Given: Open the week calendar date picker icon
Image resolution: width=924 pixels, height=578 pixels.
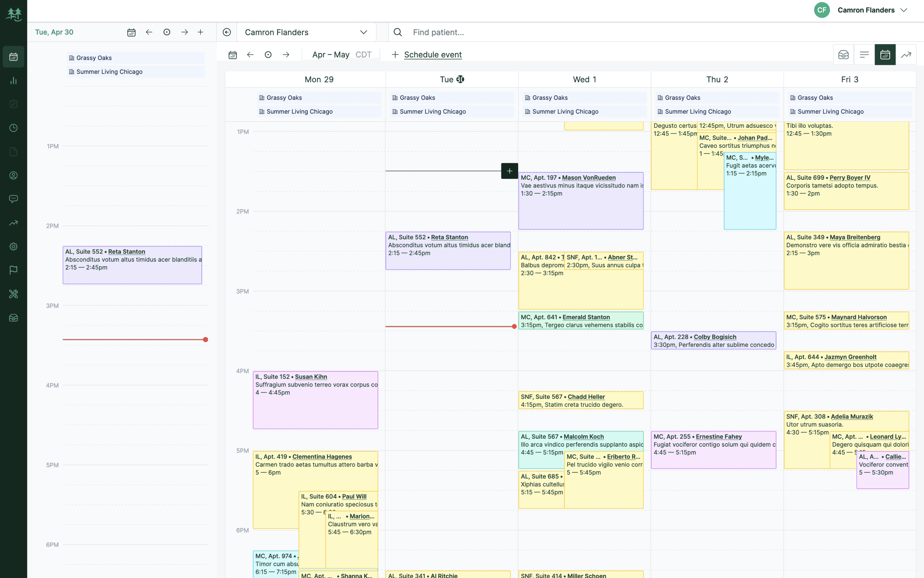Looking at the screenshot, I should coord(233,55).
